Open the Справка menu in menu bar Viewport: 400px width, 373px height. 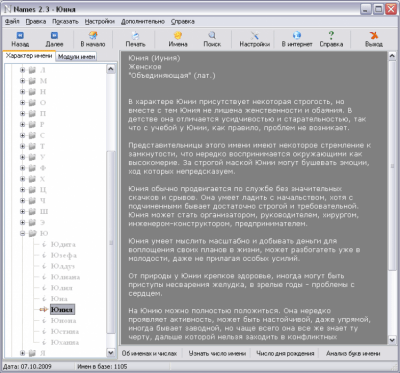click(183, 22)
